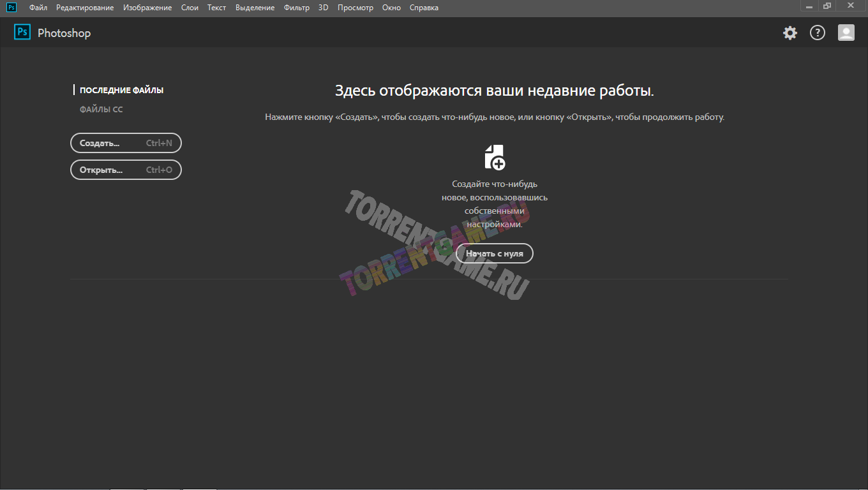Screen dimensions: 868x490
Task: Open the Просмотр menu
Action: (x=355, y=7)
